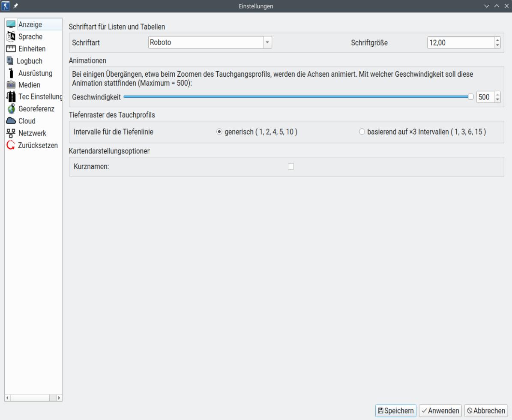
Task: Click the Zurücksetzen reset icon
Action: [11, 145]
